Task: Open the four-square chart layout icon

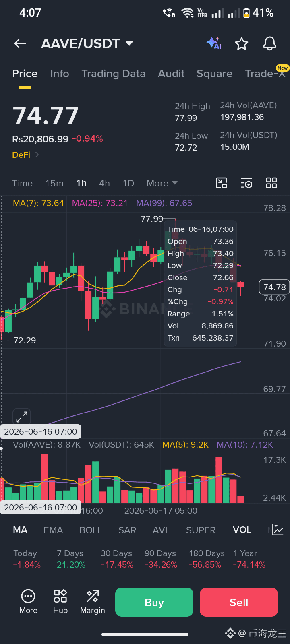Action: [271, 183]
